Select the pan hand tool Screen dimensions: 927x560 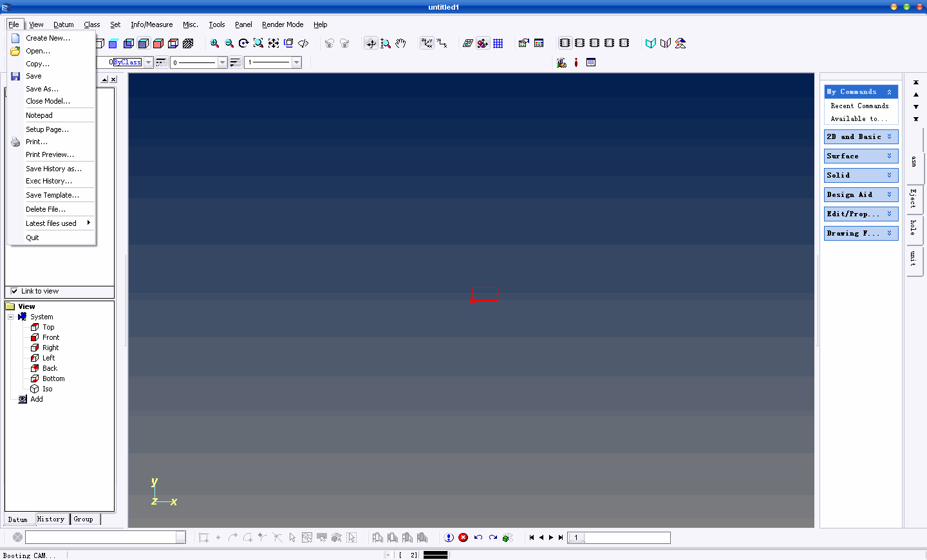click(x=400, y=43)
